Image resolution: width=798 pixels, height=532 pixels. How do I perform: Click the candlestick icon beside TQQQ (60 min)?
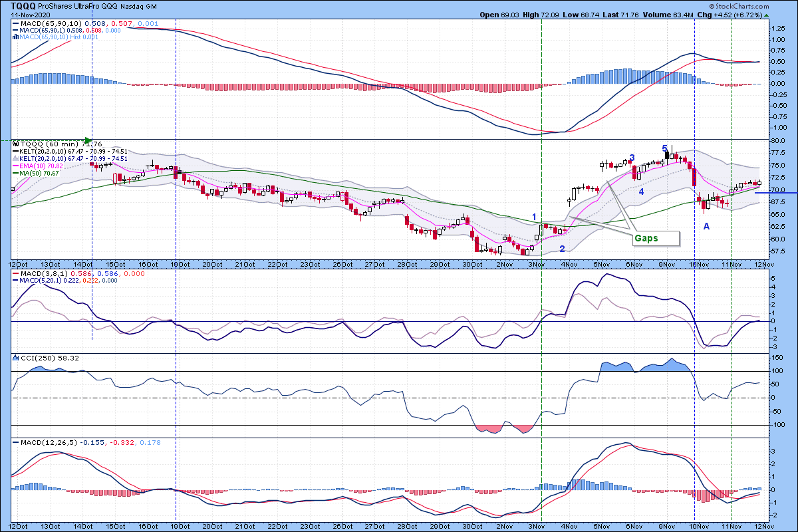(x=17, y=143)
